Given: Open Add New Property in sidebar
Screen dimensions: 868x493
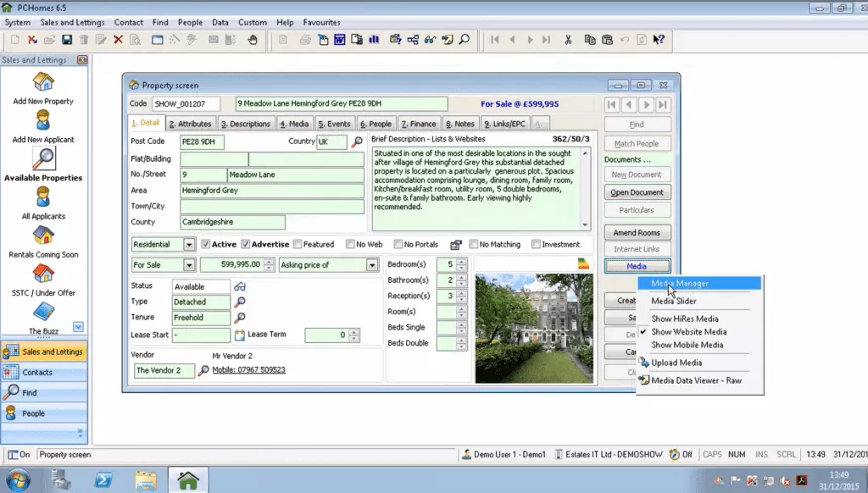Looking at the screenshot, I should tap(43, 89).
